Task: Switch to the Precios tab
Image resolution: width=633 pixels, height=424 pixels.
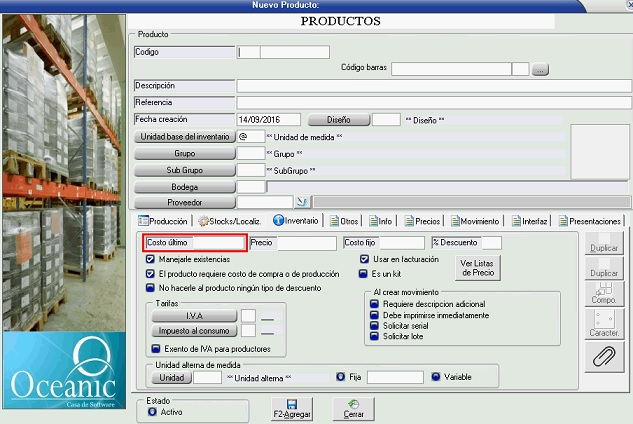Action: tap(422, 221)
